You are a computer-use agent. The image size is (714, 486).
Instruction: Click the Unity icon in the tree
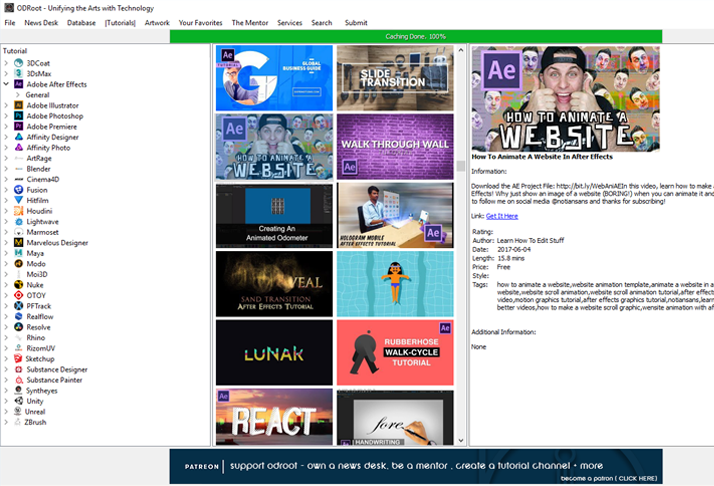[18, 401]
